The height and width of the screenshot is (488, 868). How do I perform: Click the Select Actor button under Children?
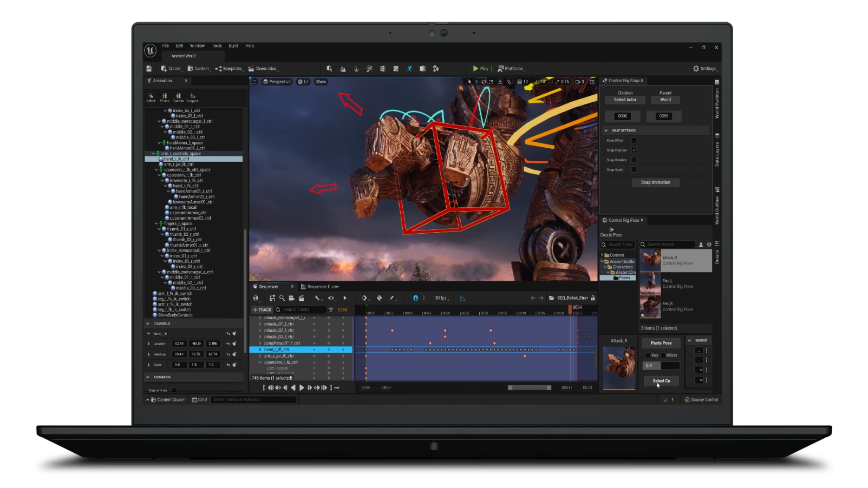pyautogui.click(x=625, y=100)
